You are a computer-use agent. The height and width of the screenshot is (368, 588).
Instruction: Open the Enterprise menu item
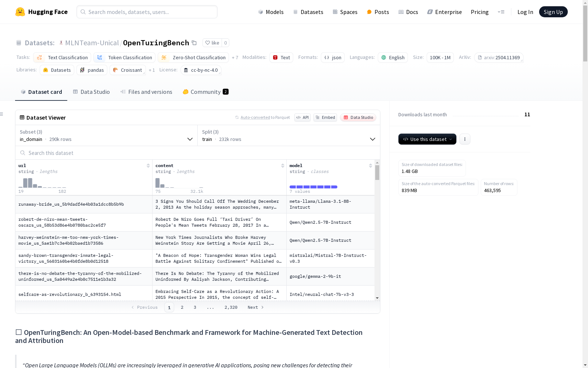(x=444, y=12)
